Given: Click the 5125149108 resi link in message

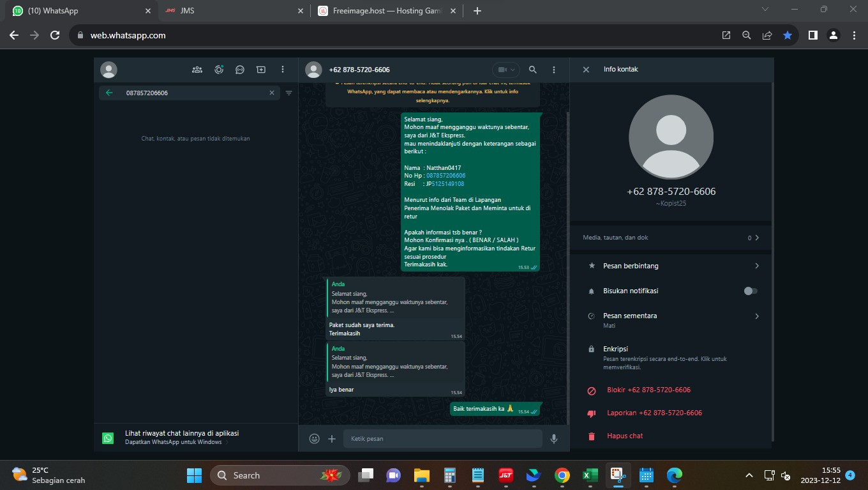Looking at the screenshot, I should coord(448,184).
